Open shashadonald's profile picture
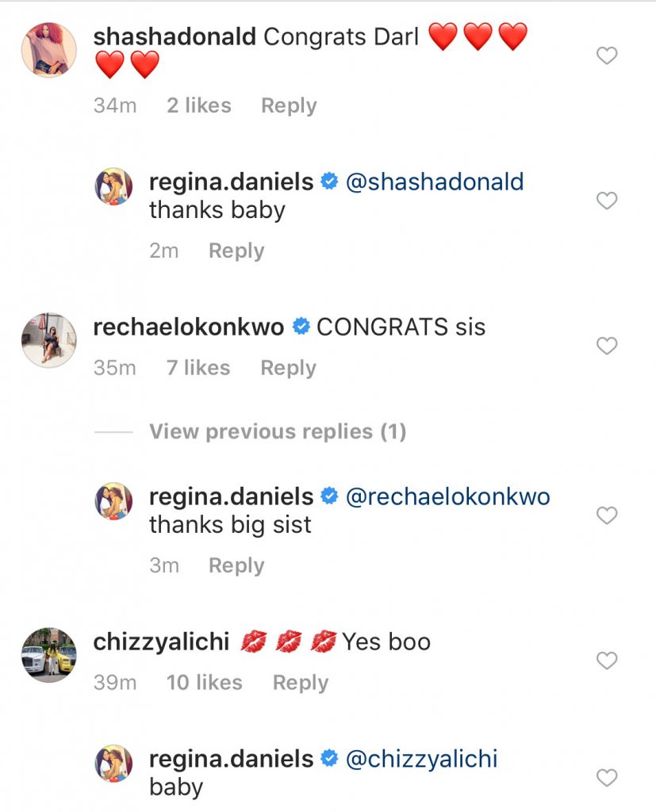This screenshot has width=656, height=812. point(48,50)
